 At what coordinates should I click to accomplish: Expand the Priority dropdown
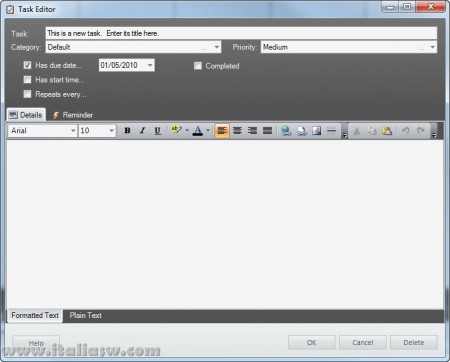[432, 47]
